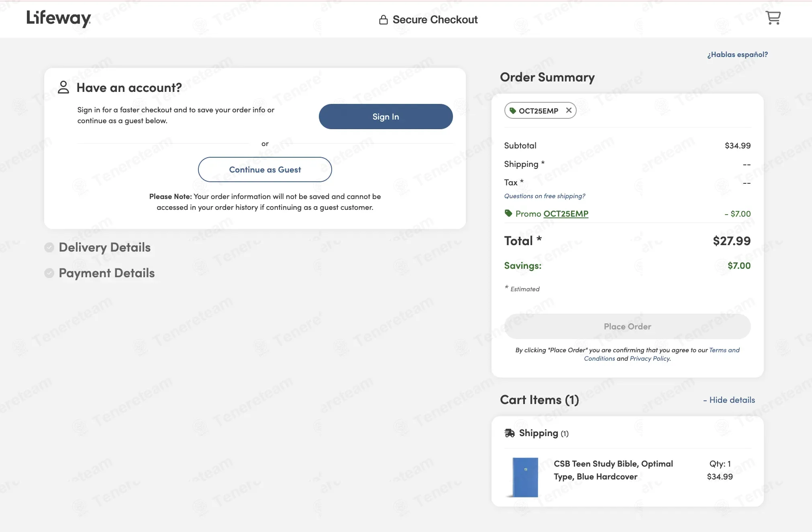Click the Shipping * label in Order Summary
The image size is (812, 532).
(x=524, y=164)
